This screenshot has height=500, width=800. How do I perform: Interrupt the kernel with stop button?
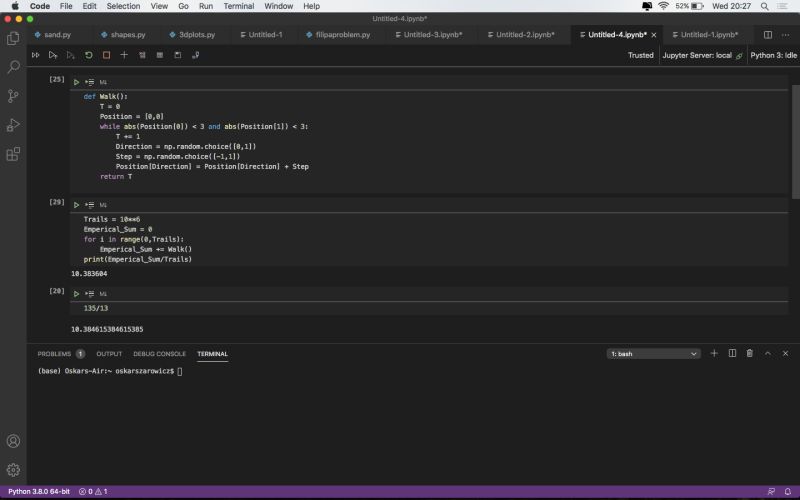(x=106, y=55)
